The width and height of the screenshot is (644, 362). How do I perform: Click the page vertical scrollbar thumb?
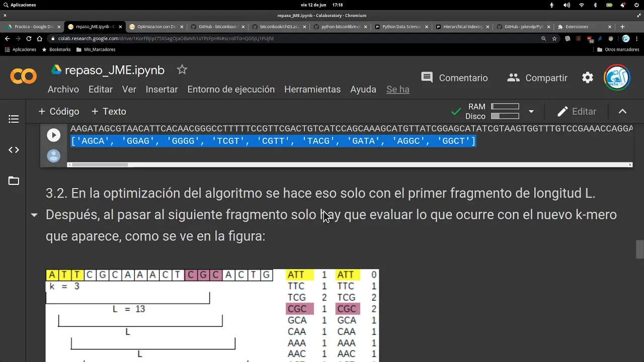point(639,249)
